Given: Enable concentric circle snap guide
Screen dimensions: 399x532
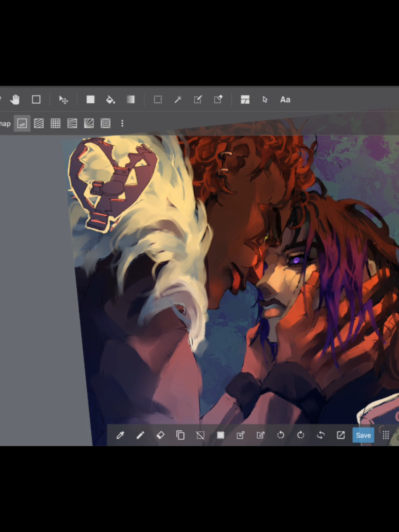Looking at the screenshot, I should [105, 124].
